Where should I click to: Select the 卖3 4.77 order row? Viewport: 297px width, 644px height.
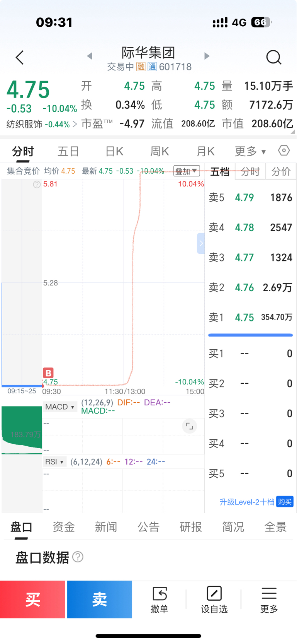tap(250, 258)
